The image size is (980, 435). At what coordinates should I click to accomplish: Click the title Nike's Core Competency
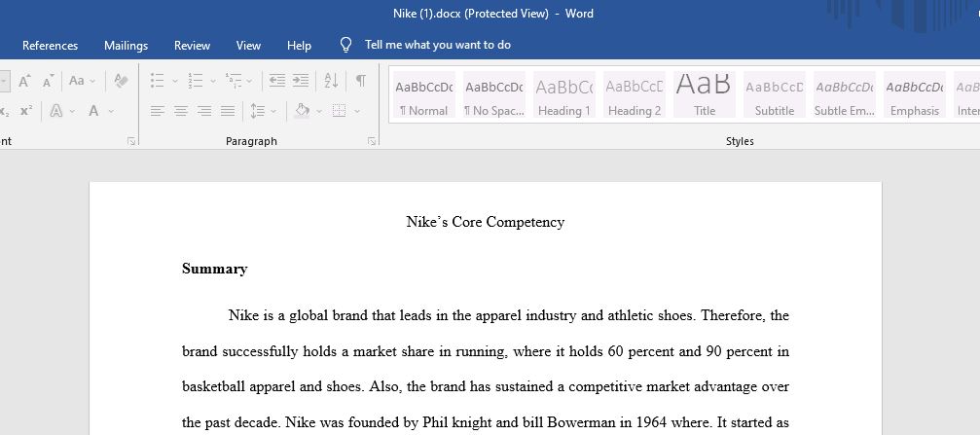[486, 222]
